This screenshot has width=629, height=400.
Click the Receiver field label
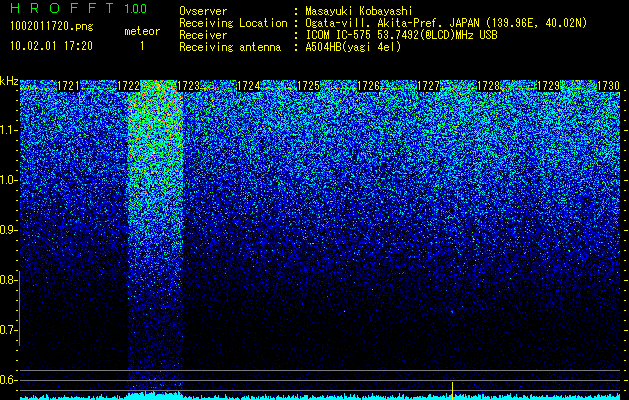(x=203, y=35)
